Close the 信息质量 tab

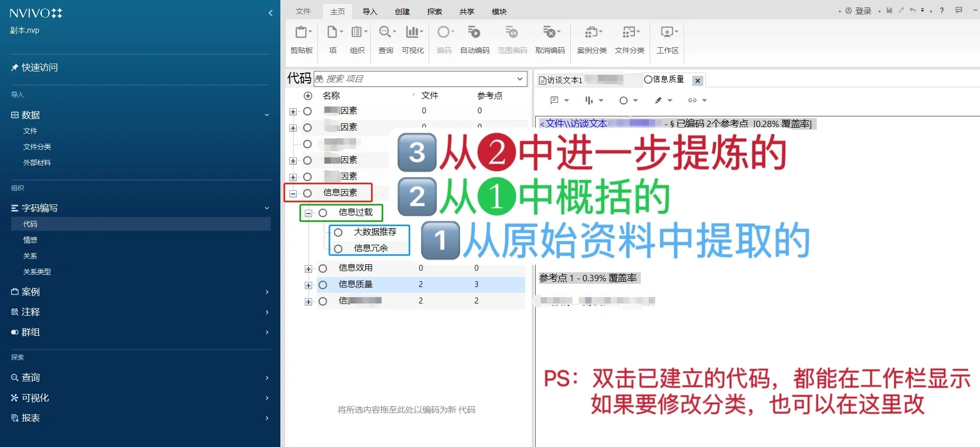[698, 81]
